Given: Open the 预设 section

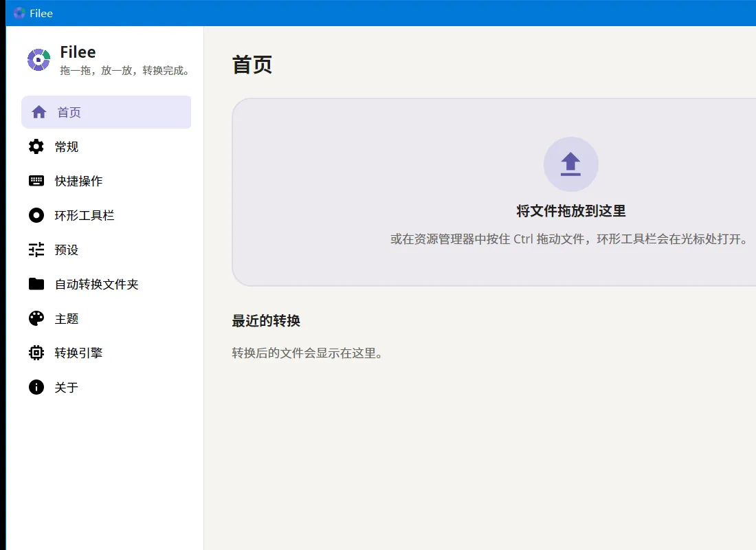Looking at the screenshot, I should [106, 250].
